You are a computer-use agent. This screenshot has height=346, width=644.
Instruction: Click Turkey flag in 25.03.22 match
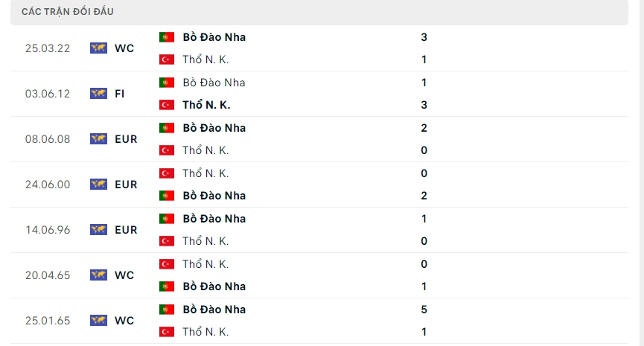pyautogui.click(x=167, y=60)
